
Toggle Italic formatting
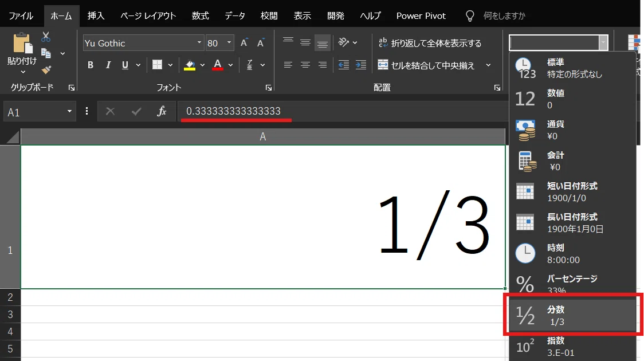tap(108, 65)
